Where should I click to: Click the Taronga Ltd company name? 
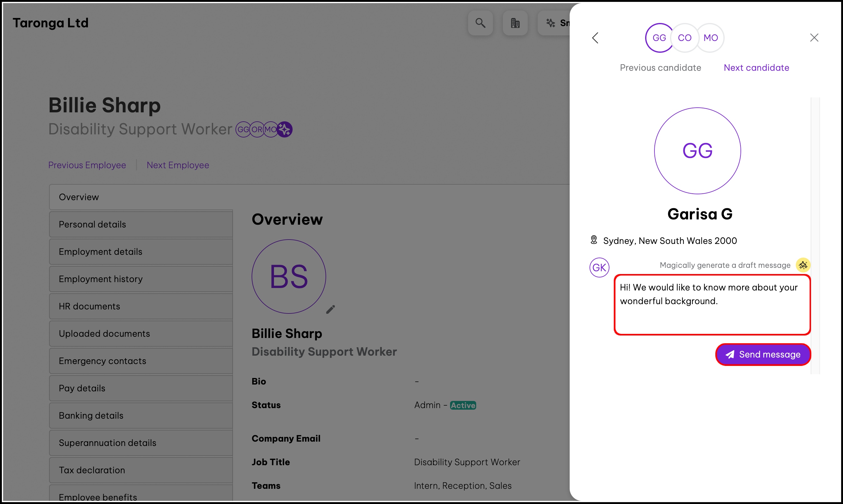point(51,23)
